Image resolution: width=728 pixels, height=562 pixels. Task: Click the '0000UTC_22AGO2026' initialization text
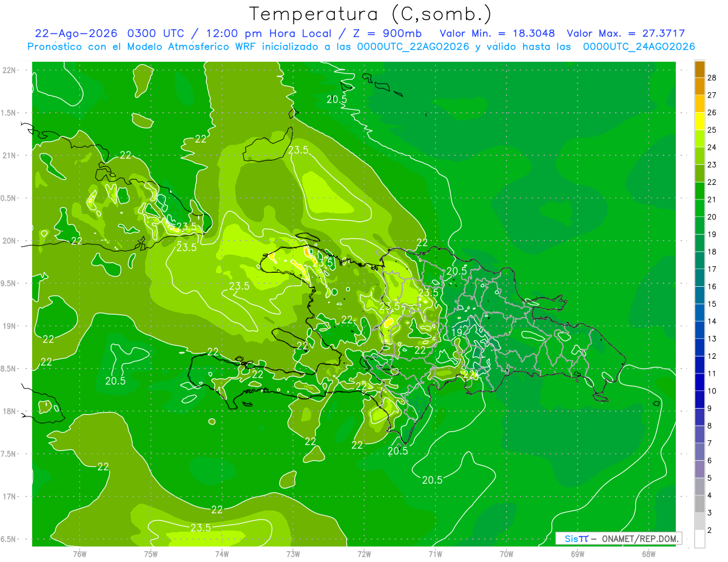click(413, 47)
